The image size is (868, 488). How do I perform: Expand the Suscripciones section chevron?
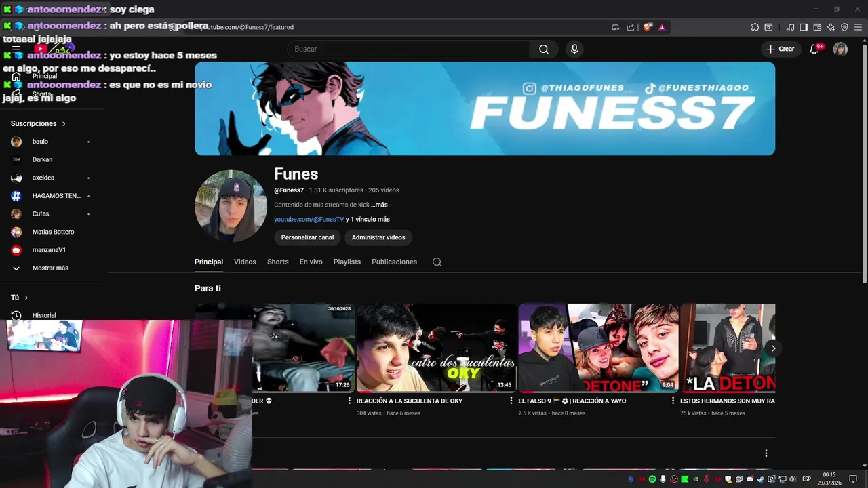point(64,124)
